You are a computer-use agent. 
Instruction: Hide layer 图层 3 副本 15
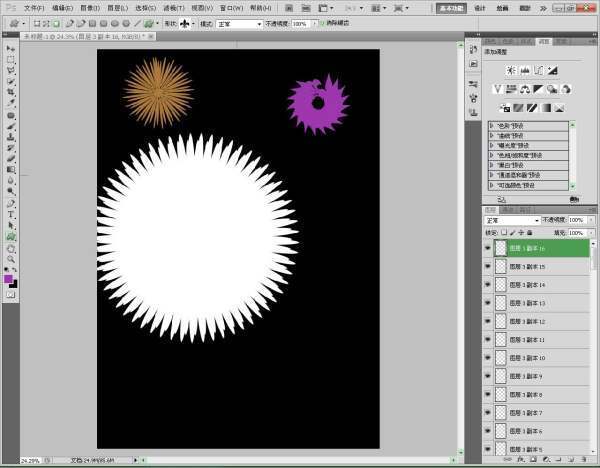[x=487, y=267]
